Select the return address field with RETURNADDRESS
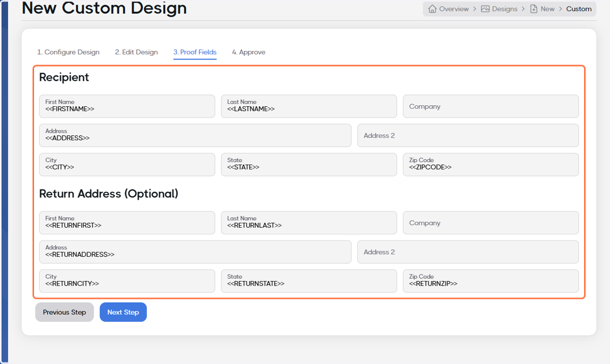Screen dimensions: 610x364 coord(195,252)
